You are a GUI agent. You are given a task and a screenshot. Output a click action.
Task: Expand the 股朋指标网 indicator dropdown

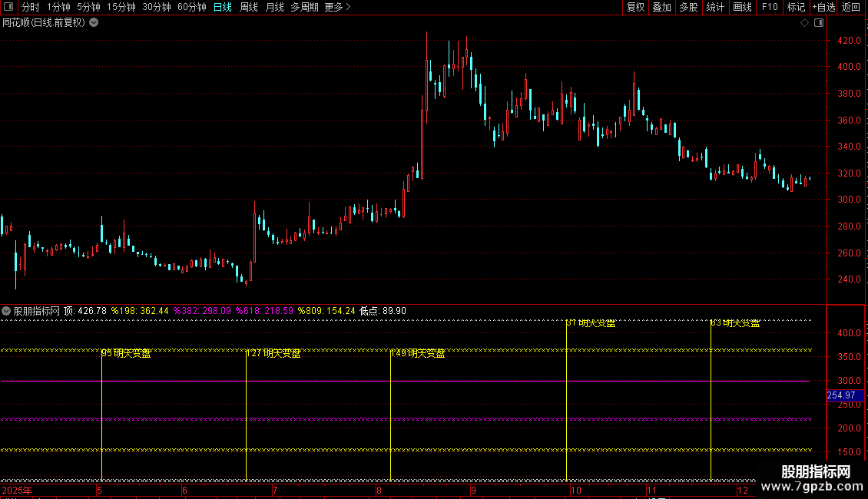coord(6,311)
